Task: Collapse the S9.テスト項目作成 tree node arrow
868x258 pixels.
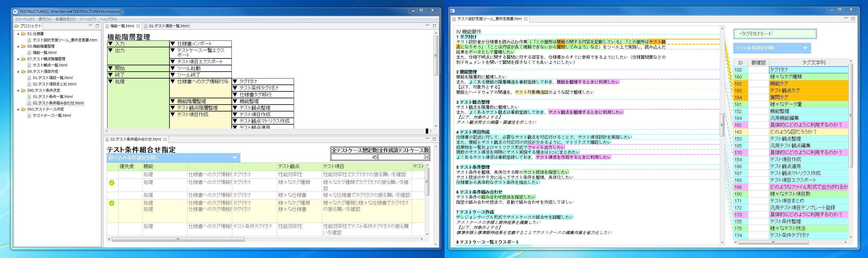Action: pos(18,72)
